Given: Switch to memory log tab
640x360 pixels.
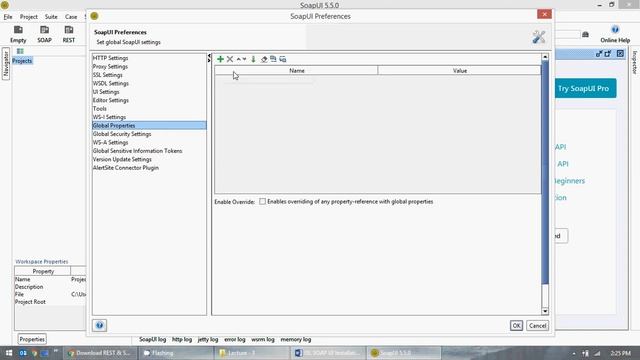Looking at the screenshot, I should (x=296, y=339).
